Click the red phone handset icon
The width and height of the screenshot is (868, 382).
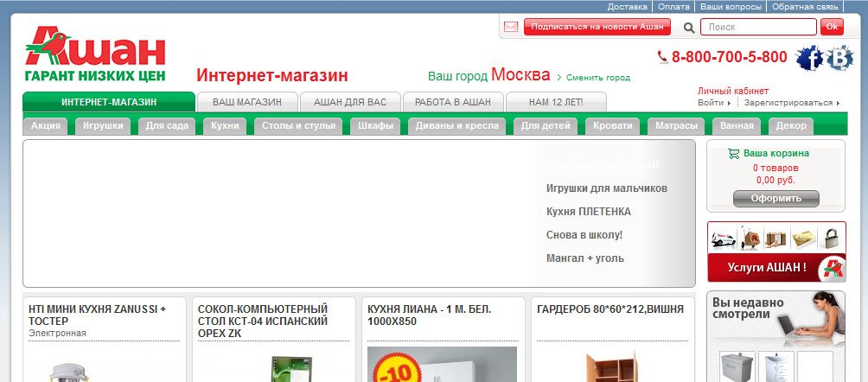662,57
